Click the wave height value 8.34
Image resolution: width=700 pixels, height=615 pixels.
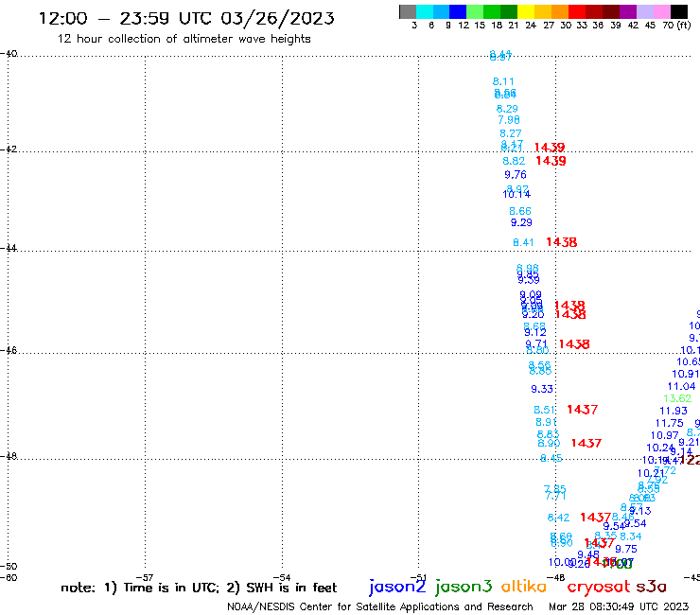[631, 536]
